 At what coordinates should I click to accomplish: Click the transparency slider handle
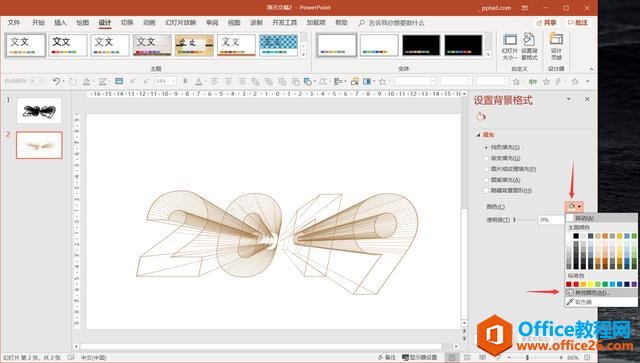tap(514, 220)
